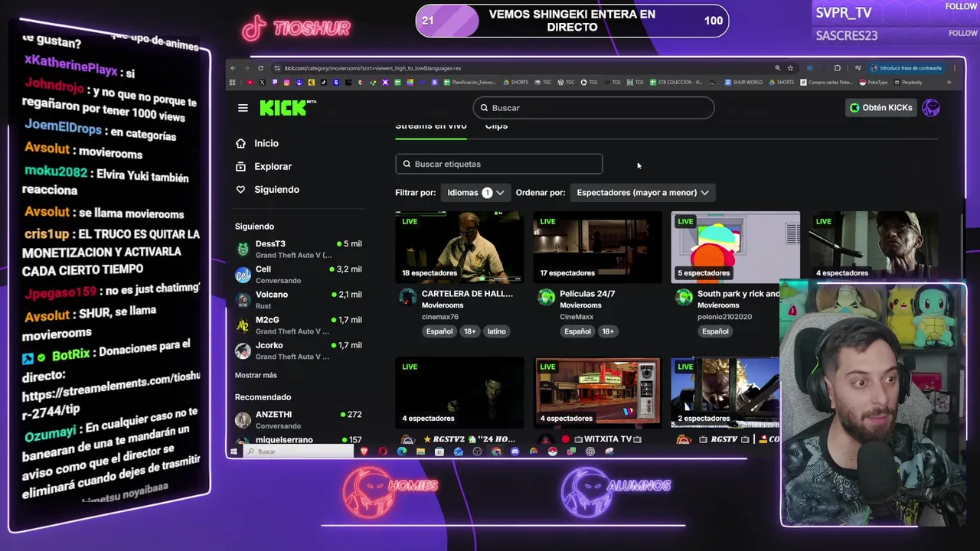Open Opera from the taskbar
Viewport: 980px width, 551px height.
coord(383,452)
